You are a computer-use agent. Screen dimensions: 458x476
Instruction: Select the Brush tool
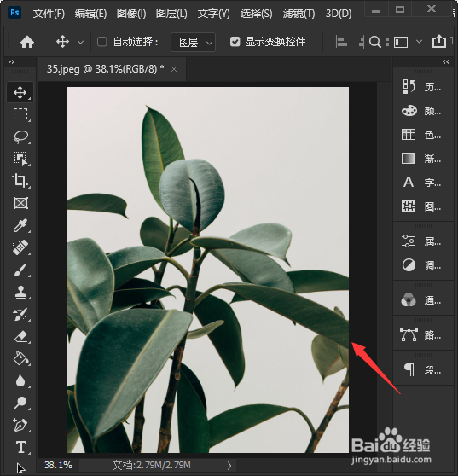coord(20,270)
